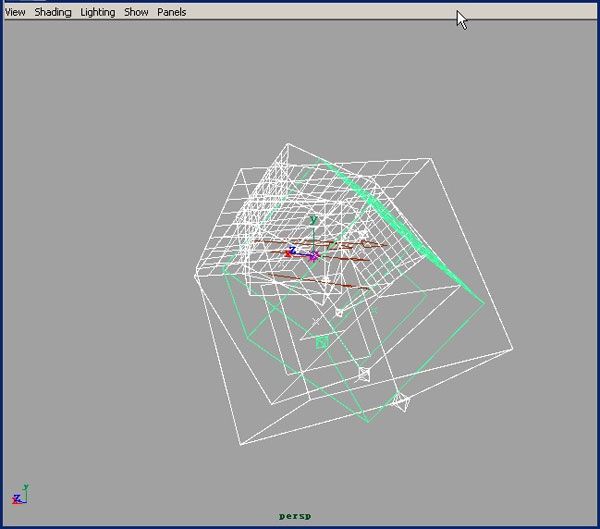Select the lowest white diamond locator
The height and width of the screenshot is (529, 600).
click(401, 402)
